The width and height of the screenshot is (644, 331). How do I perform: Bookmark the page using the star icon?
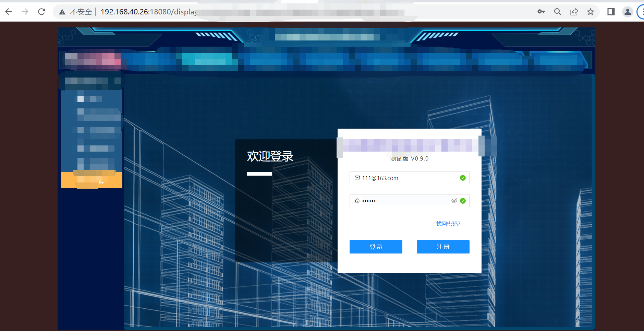point(591,11)
